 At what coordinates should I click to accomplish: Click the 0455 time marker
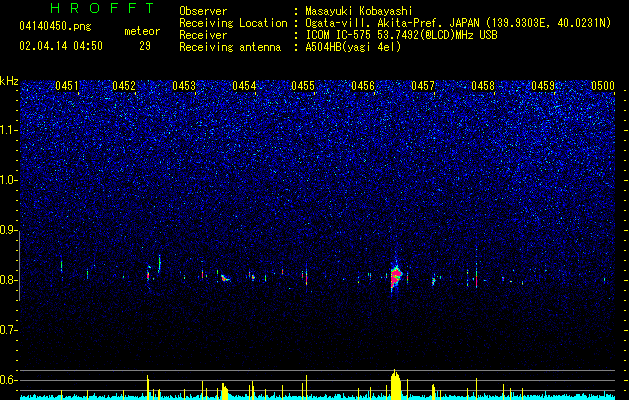(303, 86)
